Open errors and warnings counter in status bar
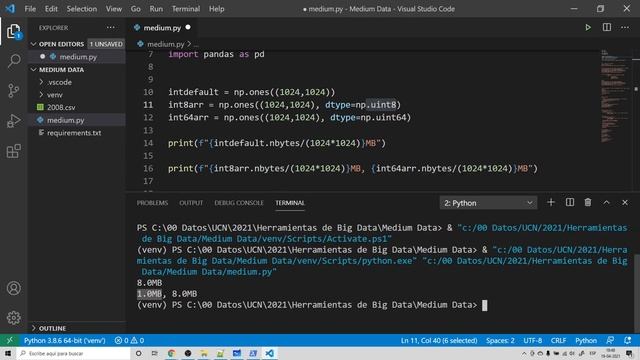Screen dimensions: 640x360 (129, 340)
